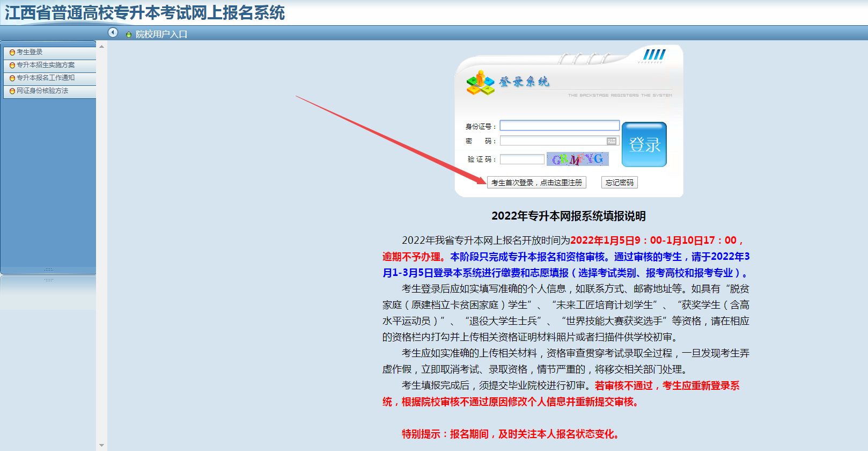Click 考生首次登录，点击这里注册 button

pos(536,183)
